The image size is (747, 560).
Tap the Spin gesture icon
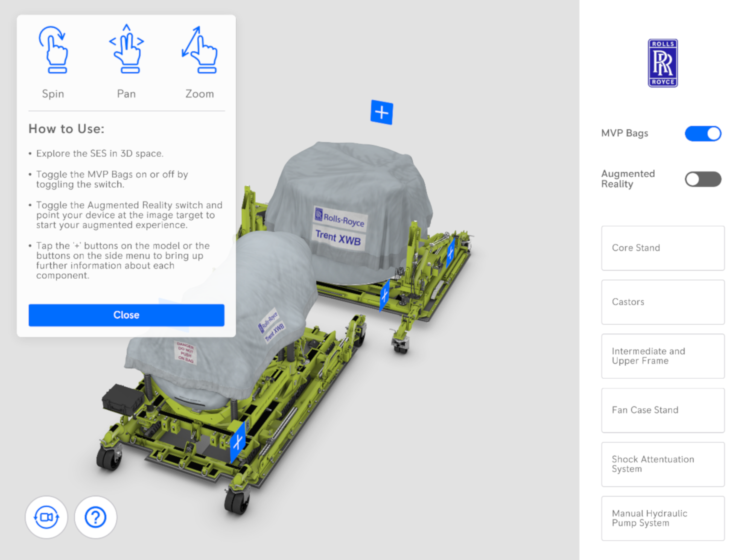point(53,50)
